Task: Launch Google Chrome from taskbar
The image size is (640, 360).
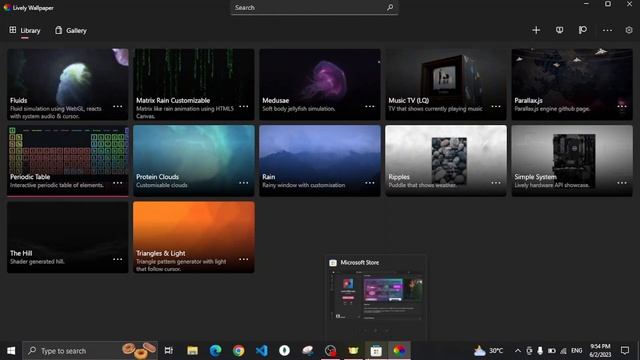Action: point(238,351)
